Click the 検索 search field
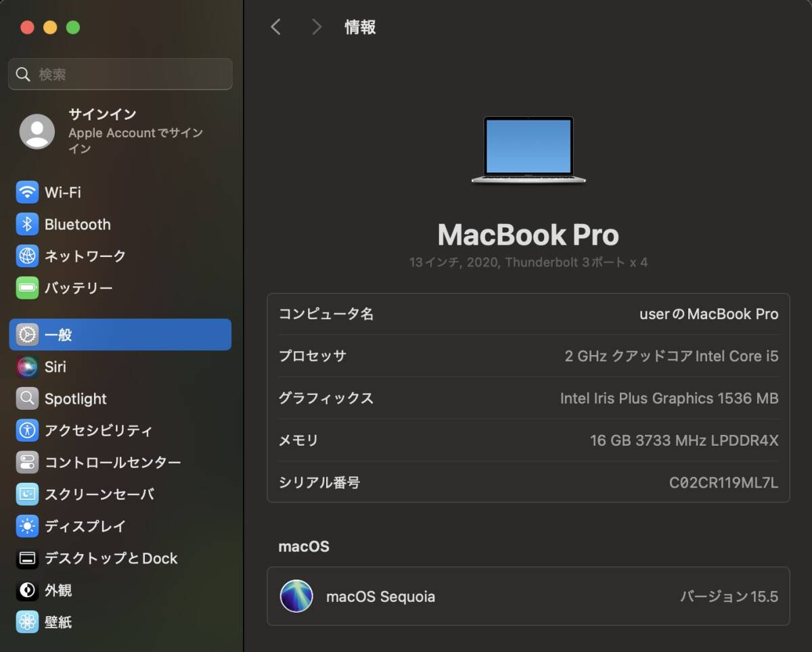The image size is (812, 652). pyautogui.click(x=120, y=74)
